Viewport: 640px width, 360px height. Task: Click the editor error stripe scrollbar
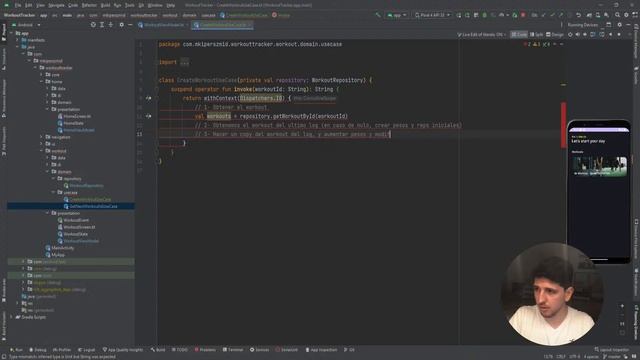(x=563, y=124)
